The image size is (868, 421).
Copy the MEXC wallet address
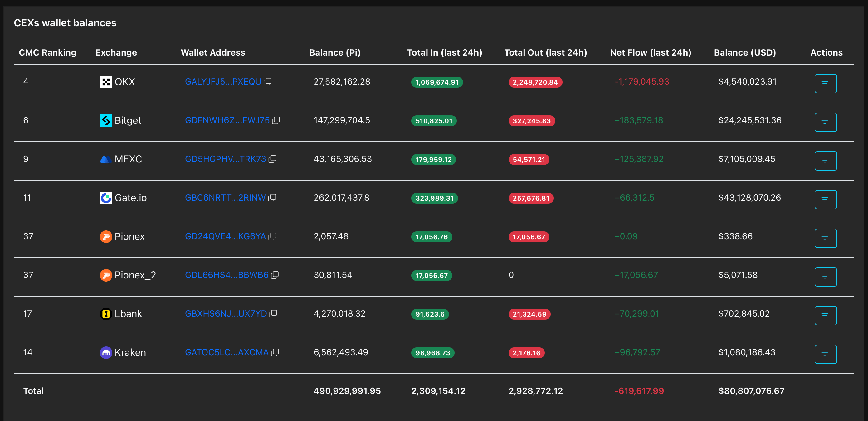[x=272, y=159]
